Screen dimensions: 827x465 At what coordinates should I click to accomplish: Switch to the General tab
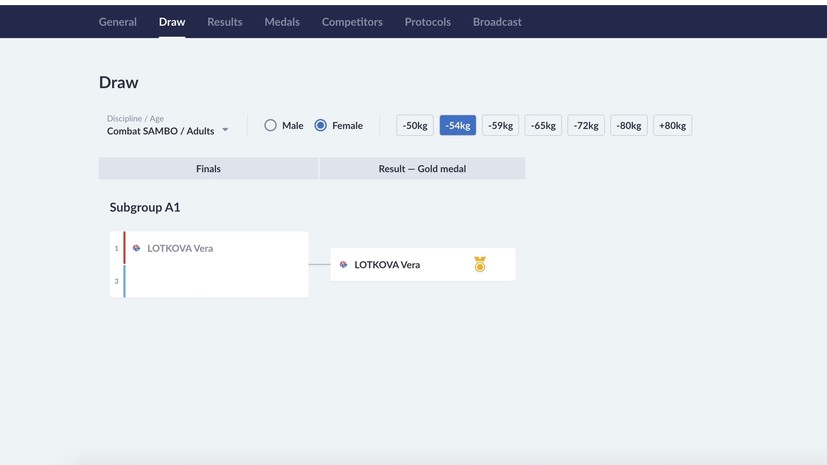(117, 22)
